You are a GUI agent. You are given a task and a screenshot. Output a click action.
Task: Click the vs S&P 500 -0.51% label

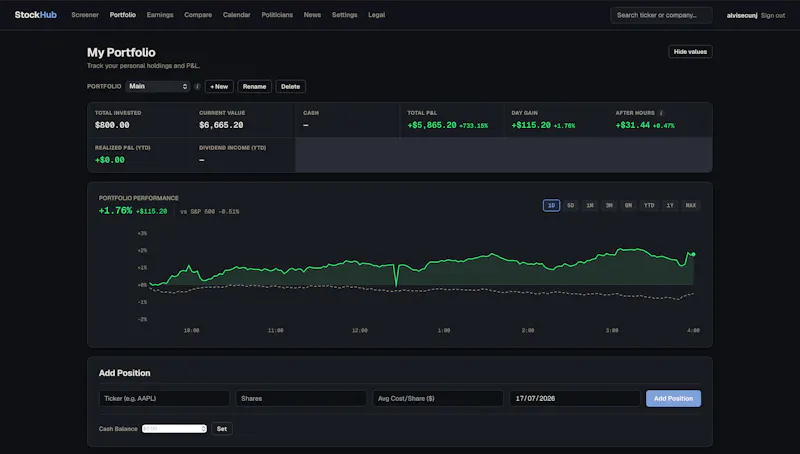(x=210, y=211)
